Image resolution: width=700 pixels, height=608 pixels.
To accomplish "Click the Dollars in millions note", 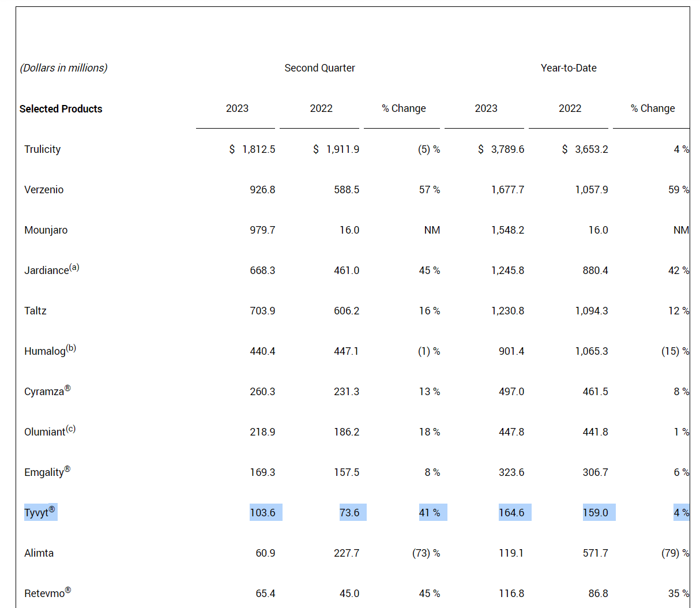I will point(63,68).
